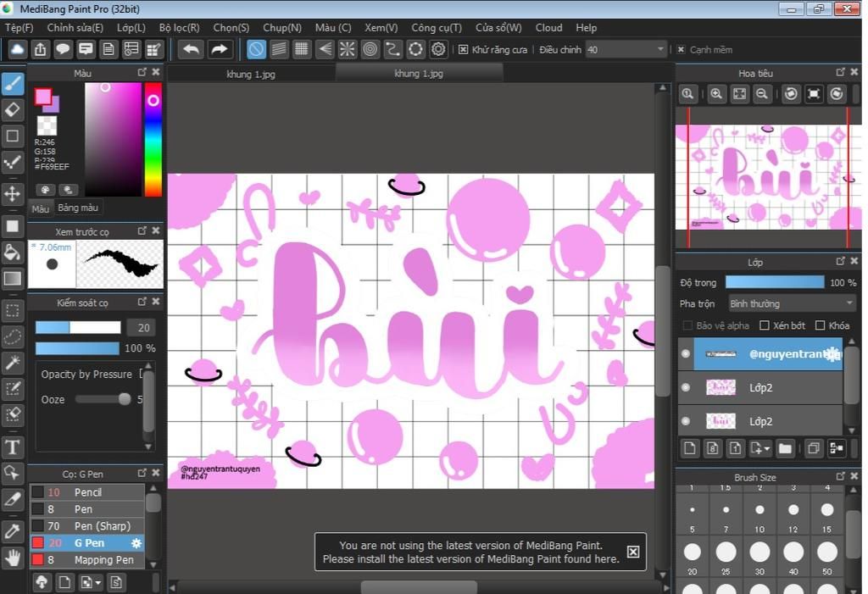Viewport: 868px width, 594px height.
Task: Select the Move tool
Action: click(13, 193)
